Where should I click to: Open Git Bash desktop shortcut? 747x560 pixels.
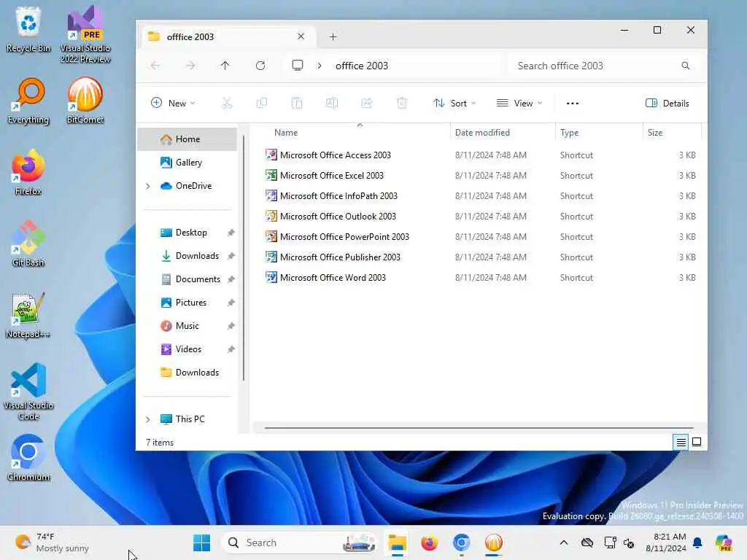click(x=28, y=244)
